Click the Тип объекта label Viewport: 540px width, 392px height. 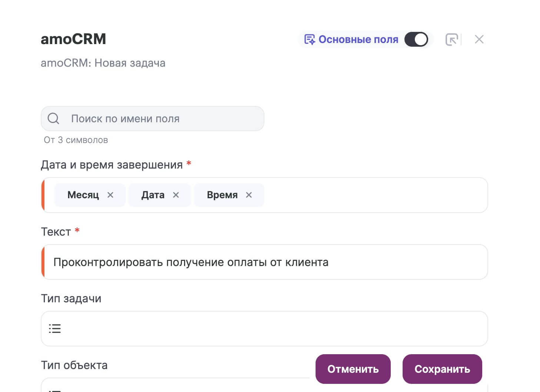tap(74, 365)
